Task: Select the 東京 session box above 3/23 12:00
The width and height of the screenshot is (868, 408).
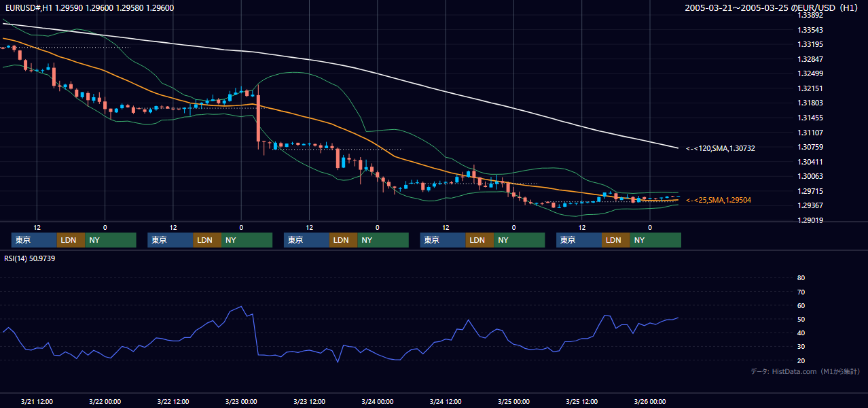Action: 306,240
